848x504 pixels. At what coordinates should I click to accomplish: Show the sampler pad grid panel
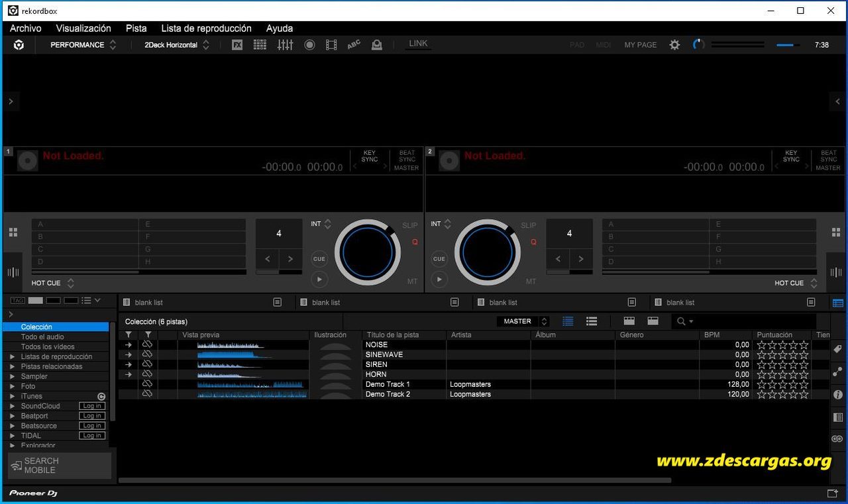click(x=260, y=45)
